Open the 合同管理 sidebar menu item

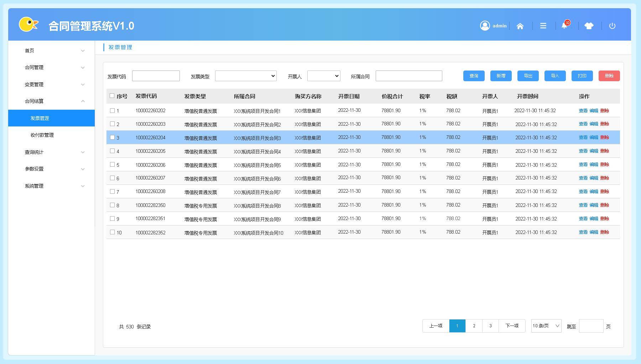(51, 67)
